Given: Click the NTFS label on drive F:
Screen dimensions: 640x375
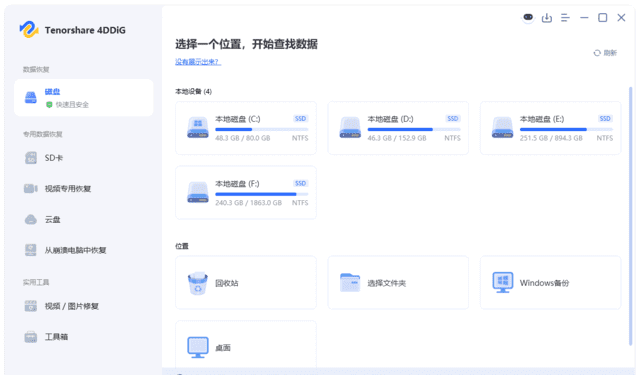Looking at the screenshot, I should coord(300,203).
